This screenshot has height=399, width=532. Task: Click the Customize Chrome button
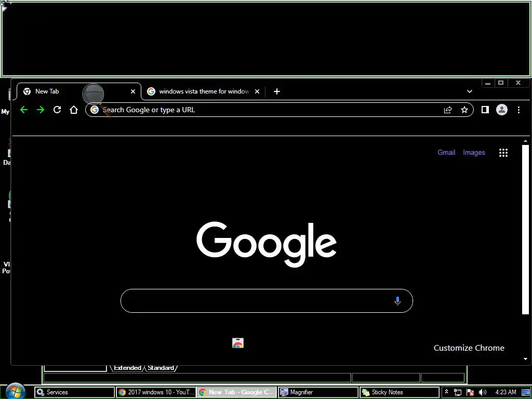click(x=469, y=348)
